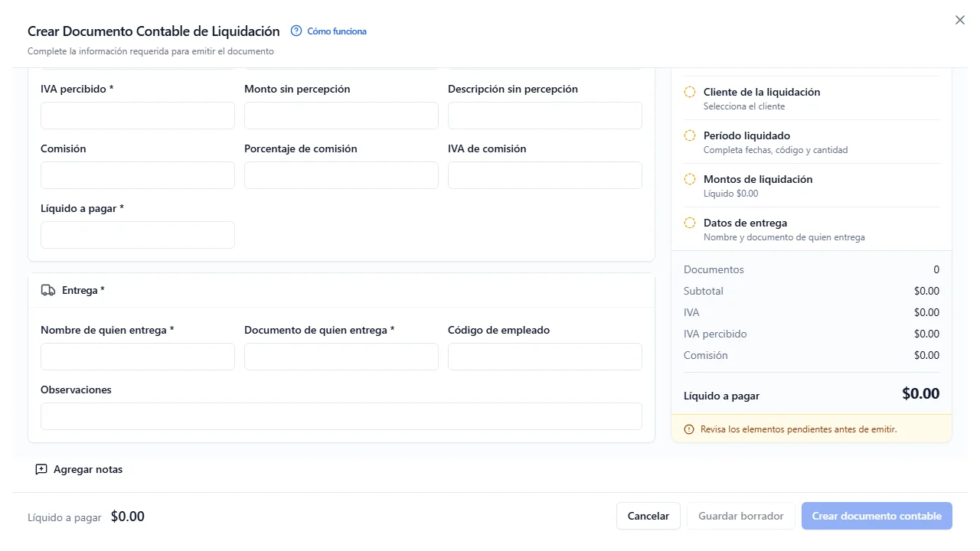Click the Monto sin percepción field
The height and width of the screenshot is (551, 980).
click(x=341, y=116)
